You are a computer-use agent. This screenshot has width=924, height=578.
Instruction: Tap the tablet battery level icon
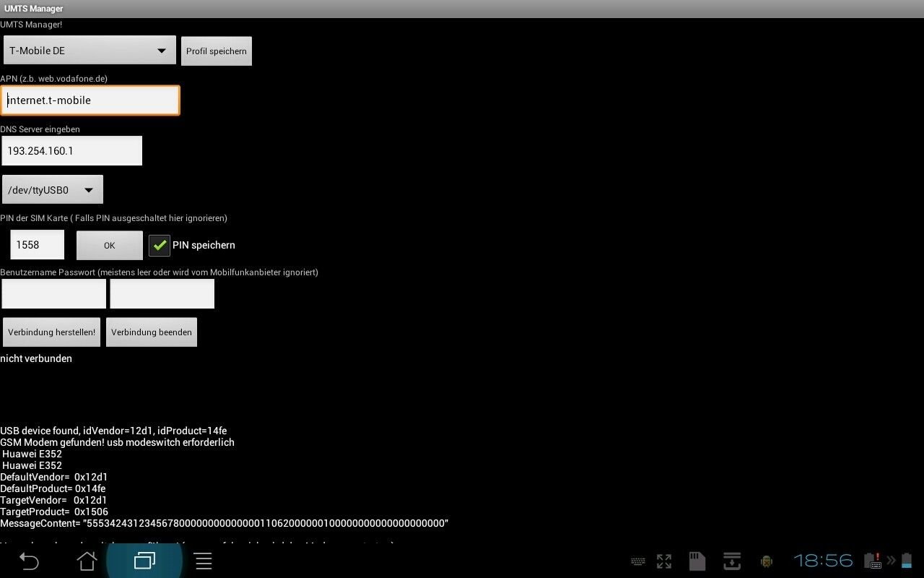coord(906,561)
